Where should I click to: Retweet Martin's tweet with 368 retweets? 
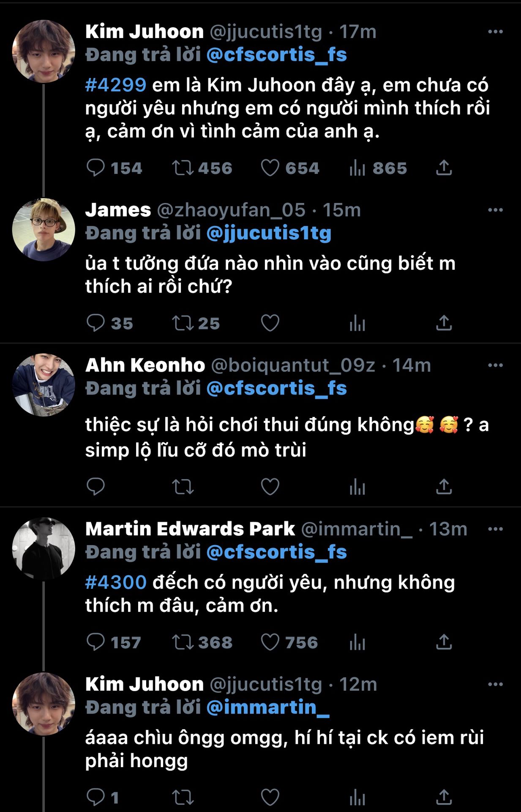point(183,642)
